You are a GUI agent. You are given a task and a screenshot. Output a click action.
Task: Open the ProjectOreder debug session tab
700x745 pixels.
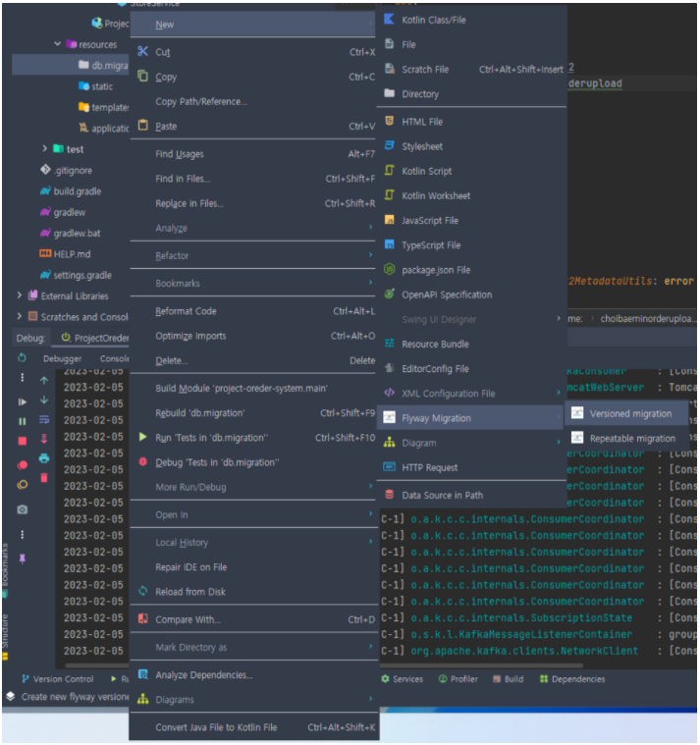pos(95,338)
